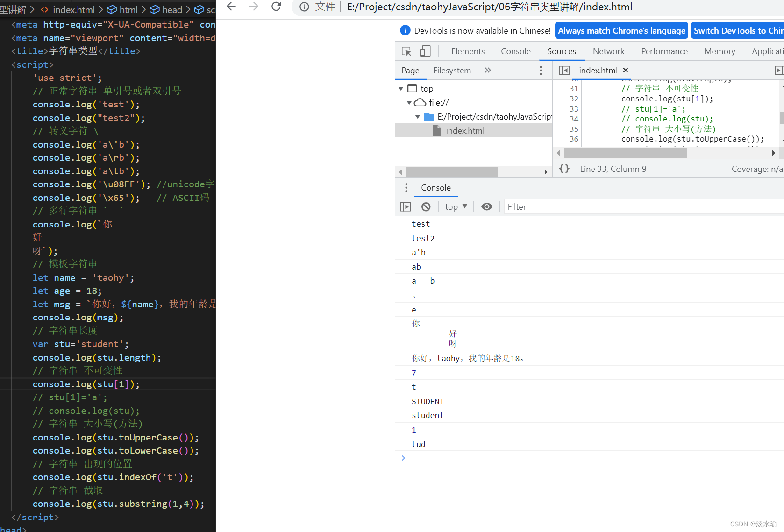784x532 pixels.
Task: Click the index.html file icon in breadcrumb
Action: click(45, 9)
